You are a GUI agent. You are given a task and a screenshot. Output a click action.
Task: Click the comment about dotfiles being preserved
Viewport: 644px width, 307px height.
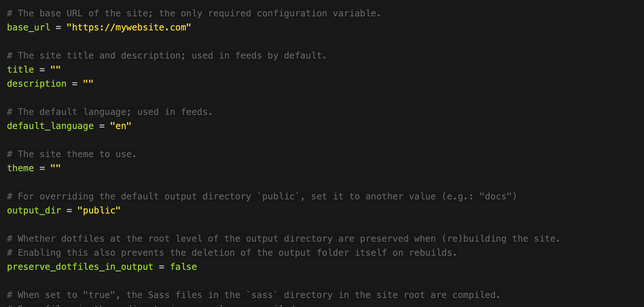tap(284, 239)
